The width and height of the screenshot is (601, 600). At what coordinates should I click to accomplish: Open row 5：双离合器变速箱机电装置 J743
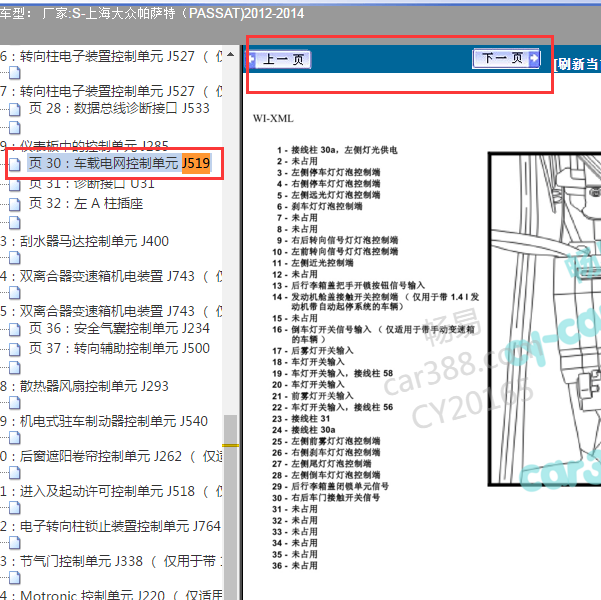[x=111, y=311]
